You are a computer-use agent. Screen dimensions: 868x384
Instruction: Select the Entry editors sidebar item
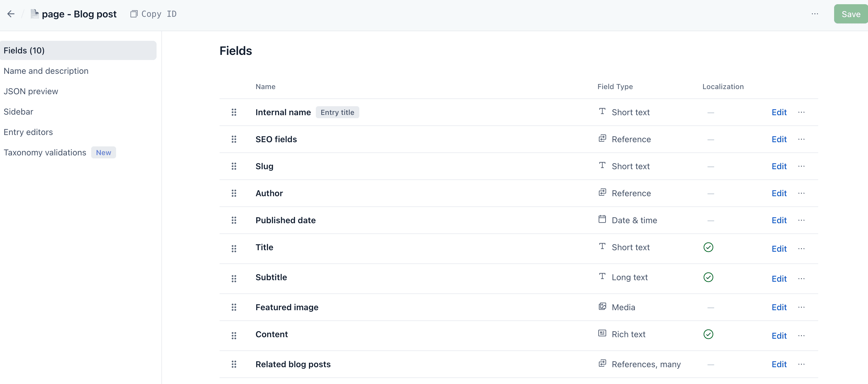pyautogui.click(x=28, y=132)
